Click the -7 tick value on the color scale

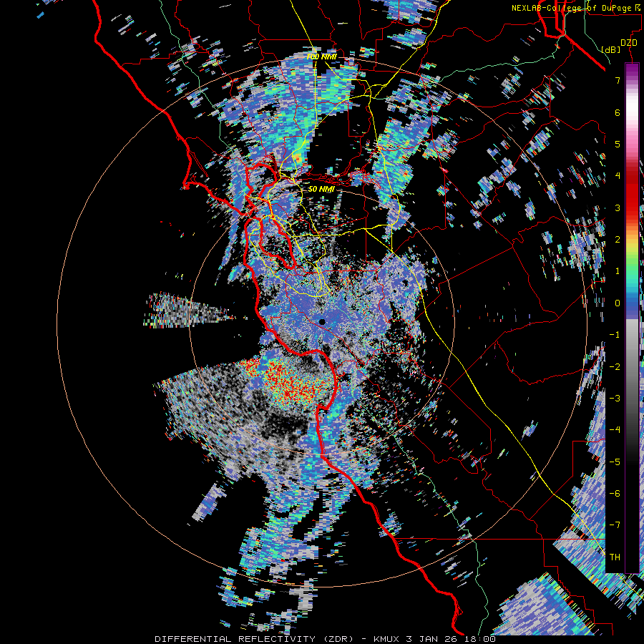(x=615, y=525)
